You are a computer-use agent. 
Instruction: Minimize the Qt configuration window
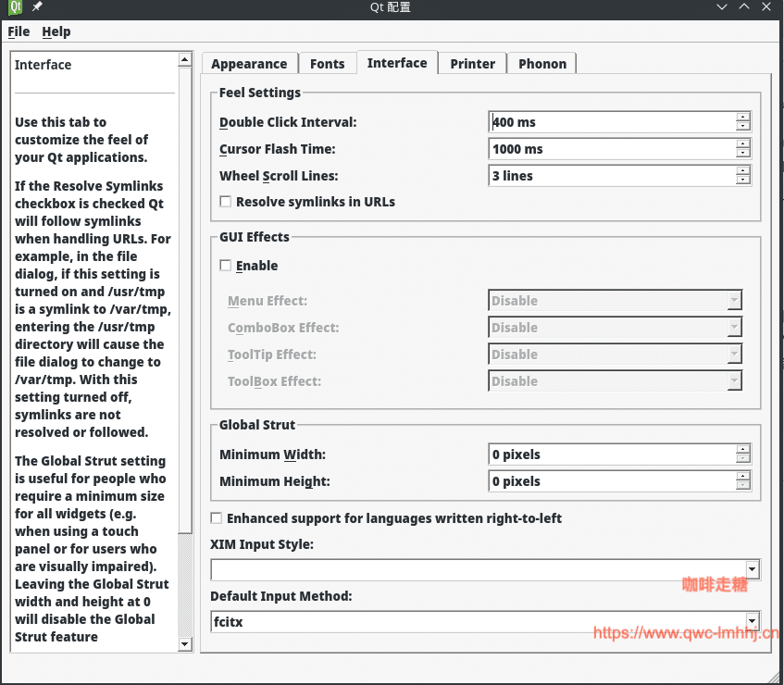(721, 7)
